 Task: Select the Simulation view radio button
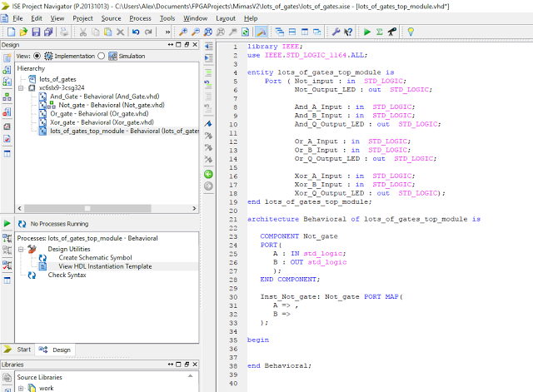(x=102, y=56)
